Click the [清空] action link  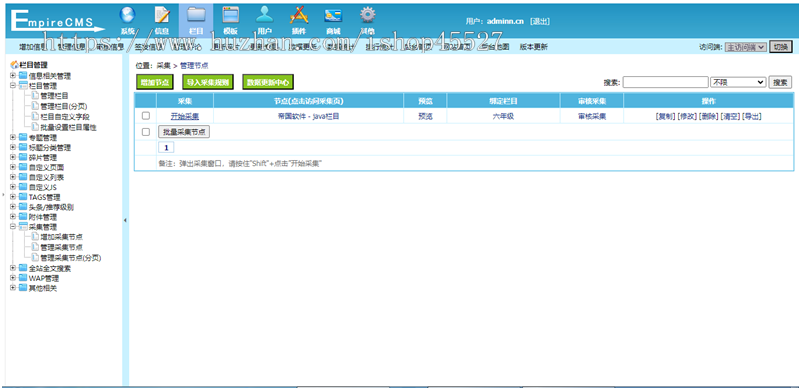pyautogui.click(x=730, y=117)
